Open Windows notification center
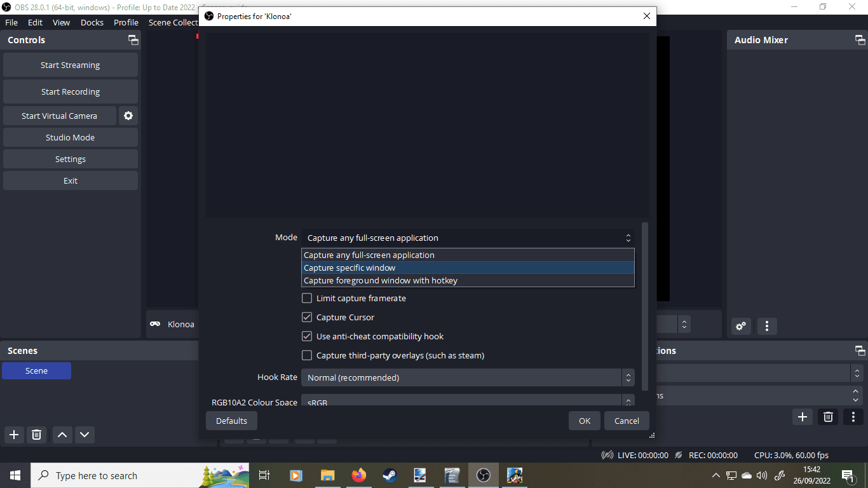 [x=848, y=475]
